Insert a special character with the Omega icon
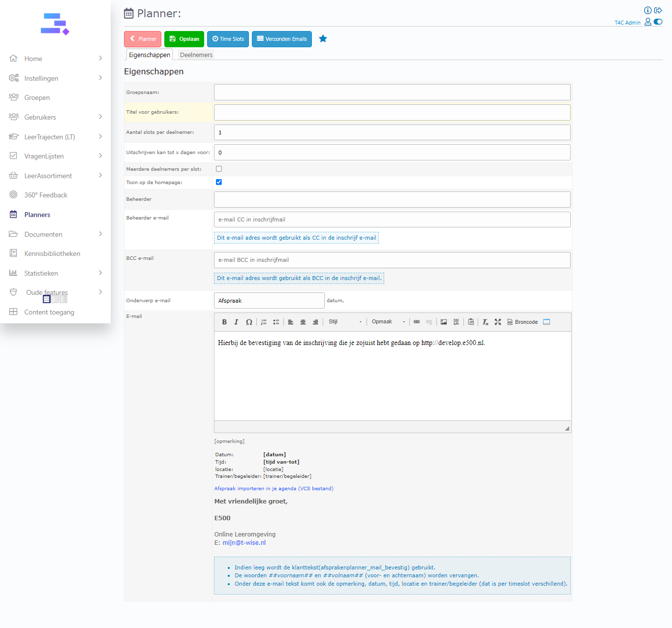Screen dimensions: 672x628 tap(249, 322)
